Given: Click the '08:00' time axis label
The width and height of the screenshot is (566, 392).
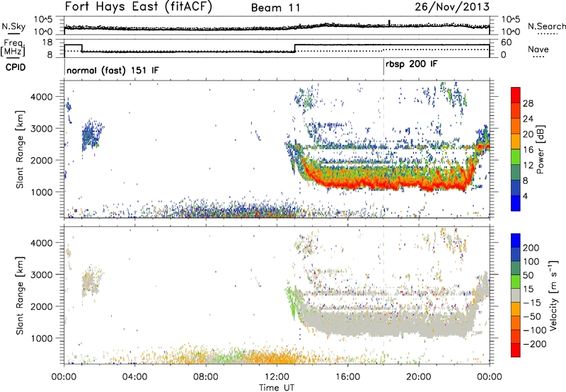Looking at the screenshot, I should (x=206, y=377).
